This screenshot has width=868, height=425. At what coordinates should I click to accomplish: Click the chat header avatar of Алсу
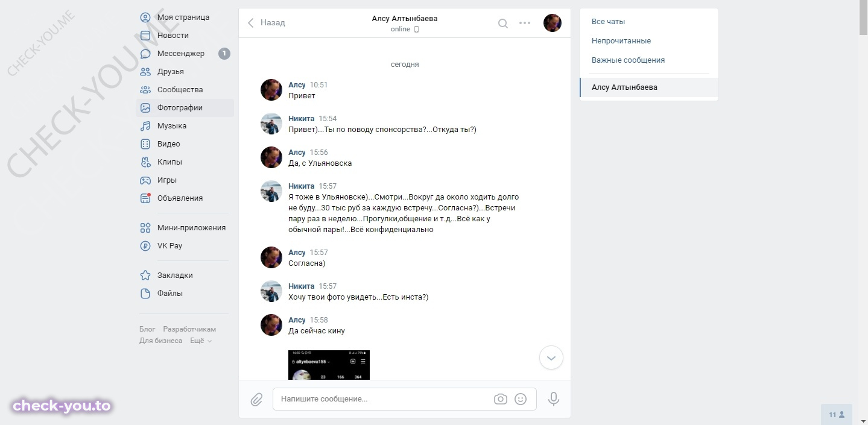(x=553, y=23)
